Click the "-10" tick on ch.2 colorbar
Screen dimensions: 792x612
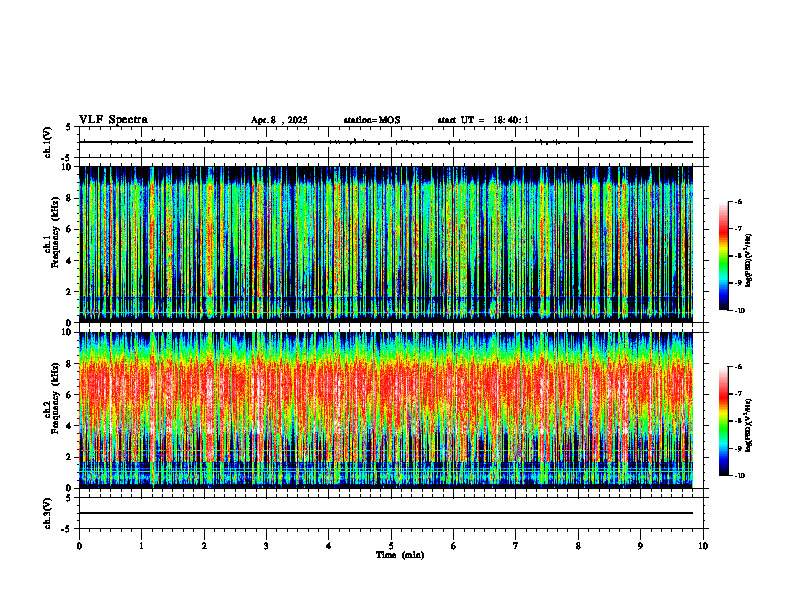click(740, 475)
